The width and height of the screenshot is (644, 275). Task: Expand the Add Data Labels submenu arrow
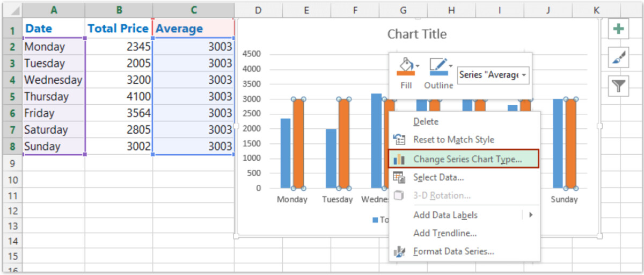(530, 215)
